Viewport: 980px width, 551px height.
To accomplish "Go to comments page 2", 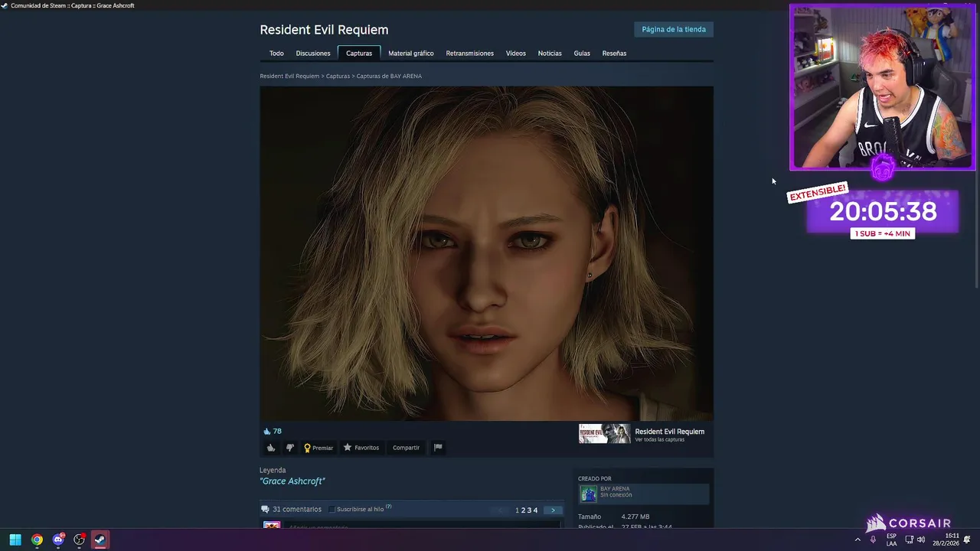I will click(x=523, y=510).
